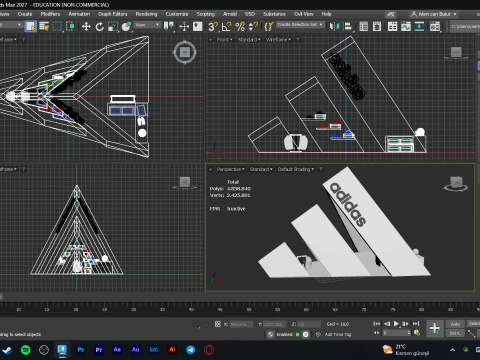Open the Animation menu

click(79, 14)
